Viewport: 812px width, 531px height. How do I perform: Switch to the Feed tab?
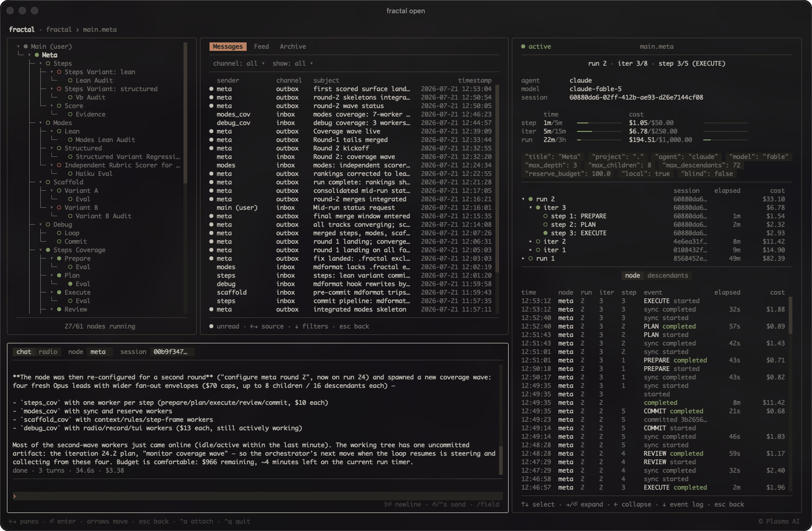261,47
